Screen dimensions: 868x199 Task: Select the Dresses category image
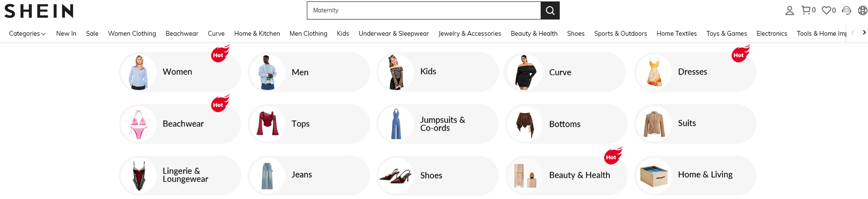tap(654, 72)
